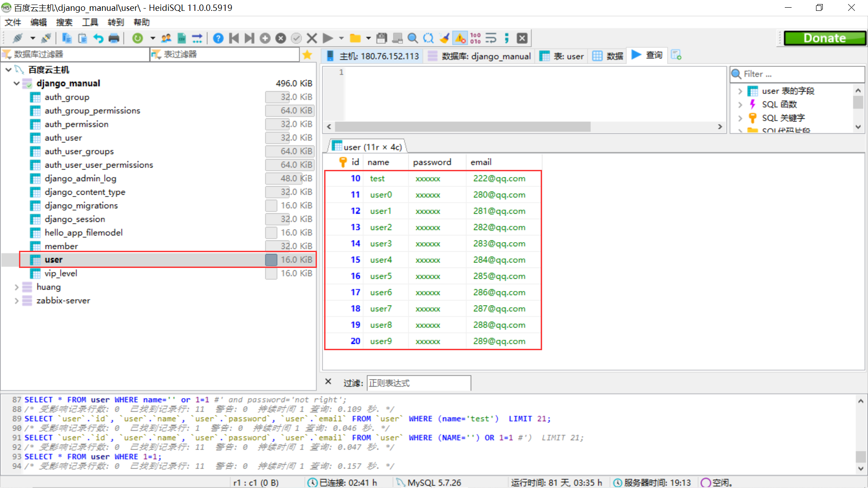Switch to the 查询 tab
This screenshot has width=868, height=488.
click(647, 55)
